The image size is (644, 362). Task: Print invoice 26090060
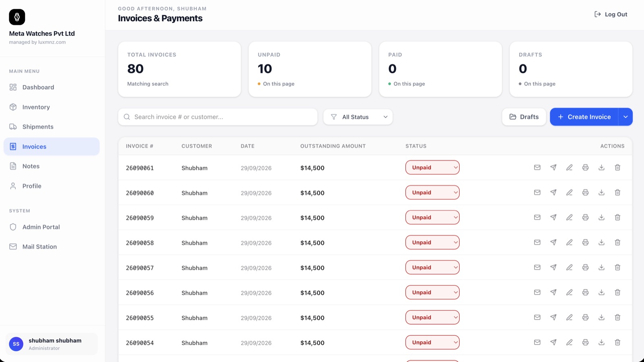pos(586,192)
